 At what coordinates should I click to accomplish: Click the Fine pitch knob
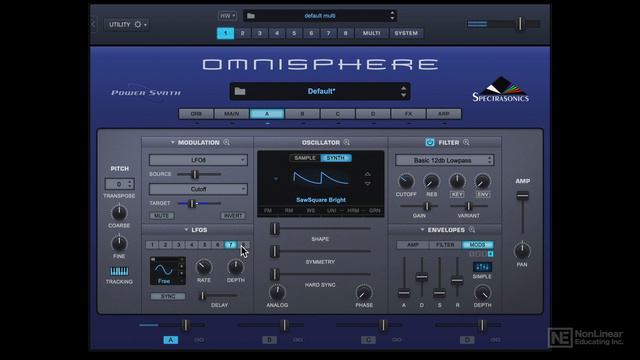(119, 244)
